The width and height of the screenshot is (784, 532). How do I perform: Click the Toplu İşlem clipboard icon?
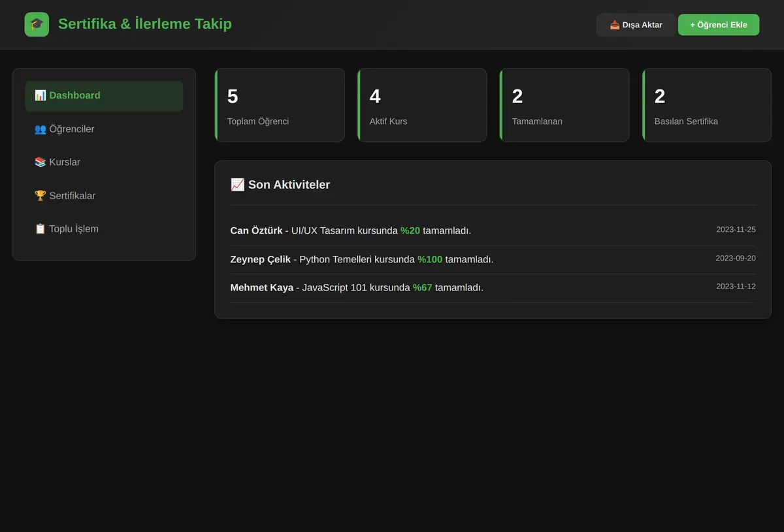tap(41, 228)
